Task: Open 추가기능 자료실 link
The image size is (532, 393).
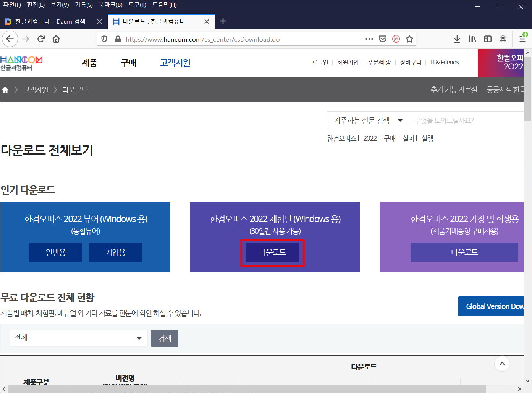Action: coord(454,90)
